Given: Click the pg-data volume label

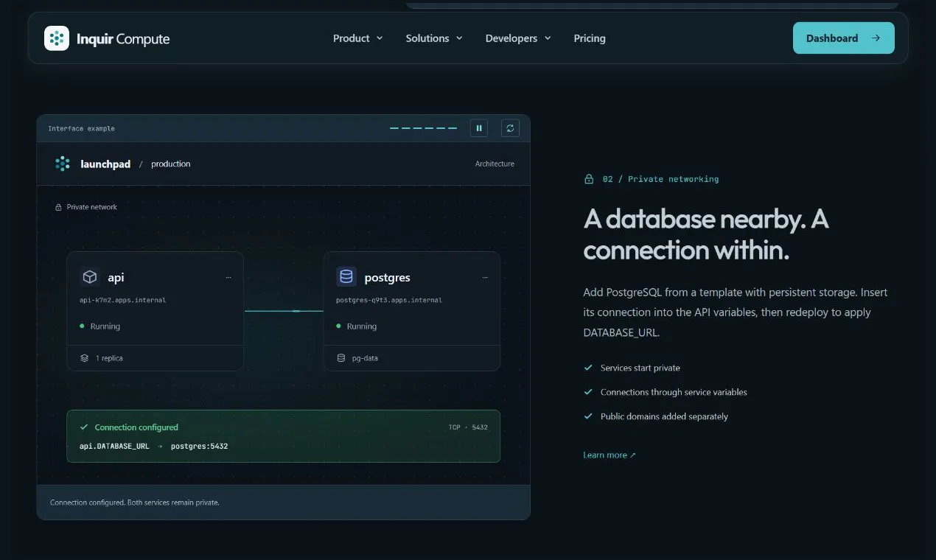Looking at the screenshot, I should [x=366, y=358].
